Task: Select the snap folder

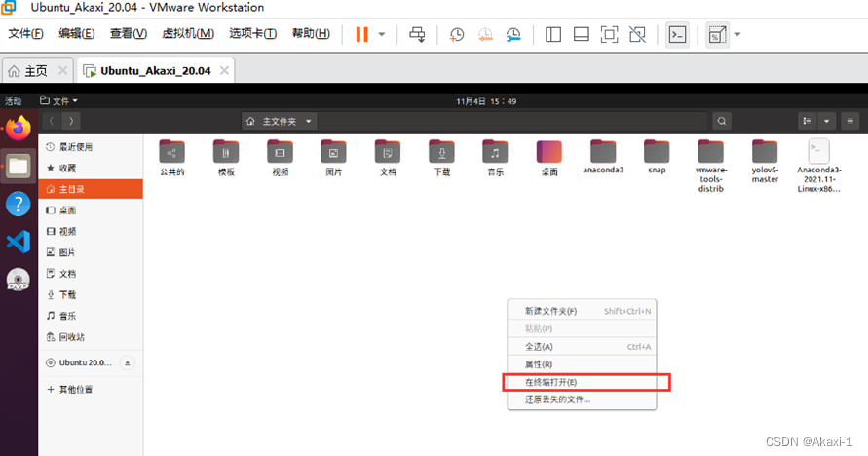Action: click(x=657, y=157)
